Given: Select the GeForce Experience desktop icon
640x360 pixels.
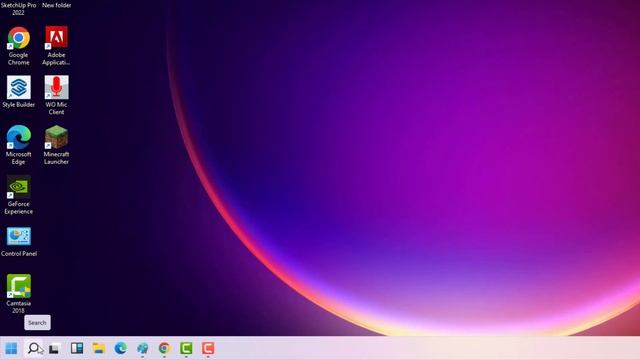Looking at the screenshot, I should [x=18, y=195].
